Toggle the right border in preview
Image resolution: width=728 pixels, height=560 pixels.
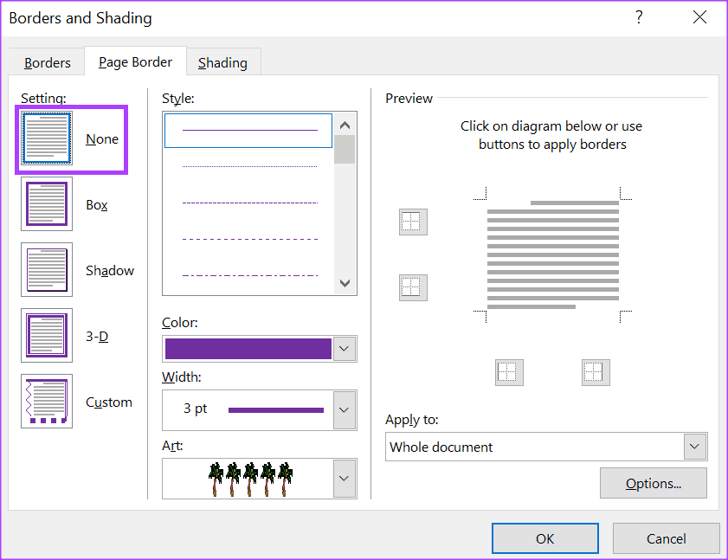point(596,372)
